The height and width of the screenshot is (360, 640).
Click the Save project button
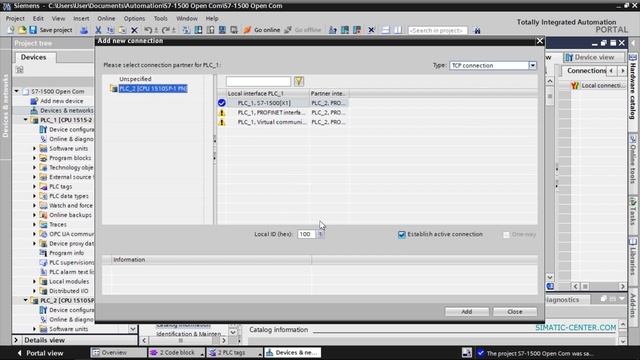pyautogui.click(x=51, y=30)
